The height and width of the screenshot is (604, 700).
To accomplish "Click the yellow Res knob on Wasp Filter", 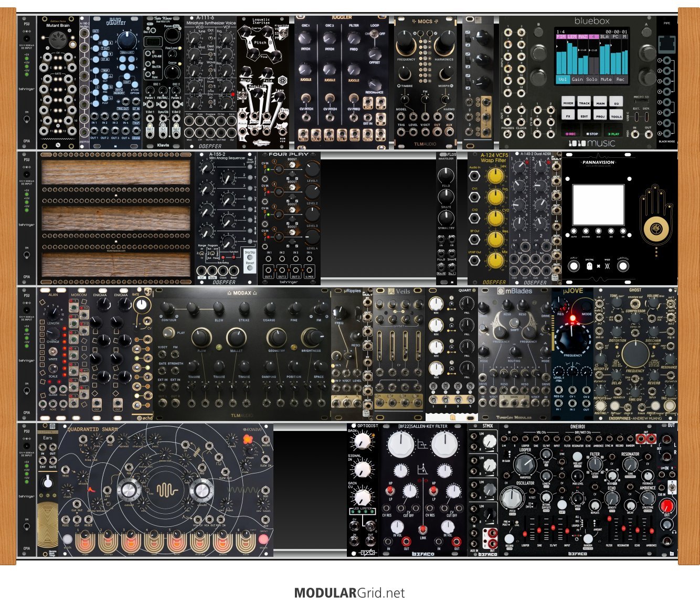I will click(x=495, y=239).
